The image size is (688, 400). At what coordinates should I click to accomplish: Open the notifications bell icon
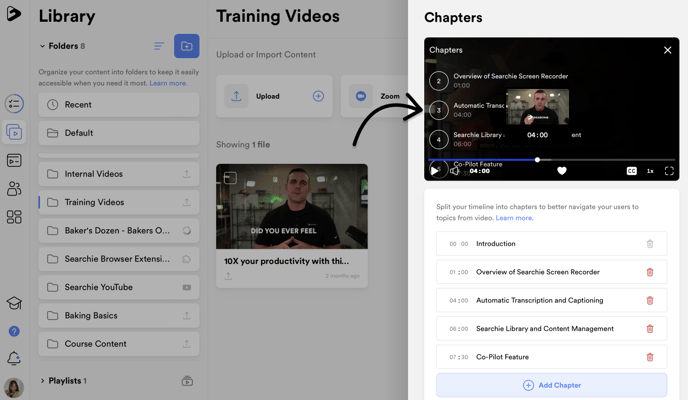click(x=14, y=359)
